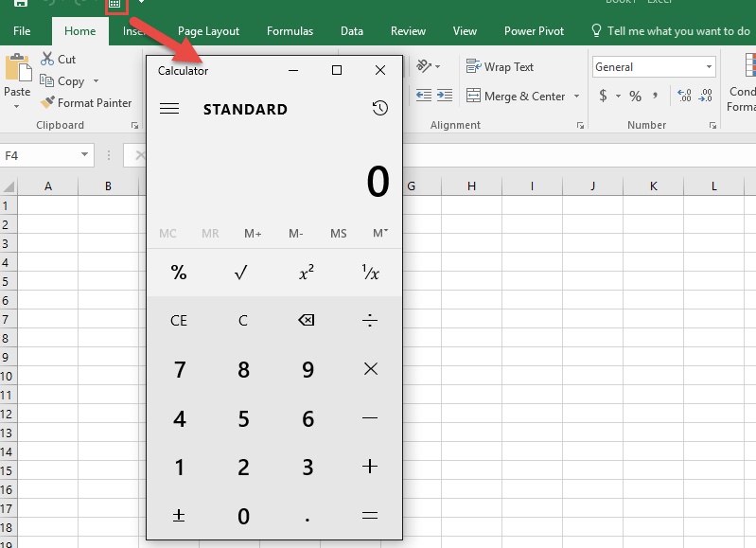Screen dimensions: 756x548
Task: Open the View tab
Action: pos(465,31)
